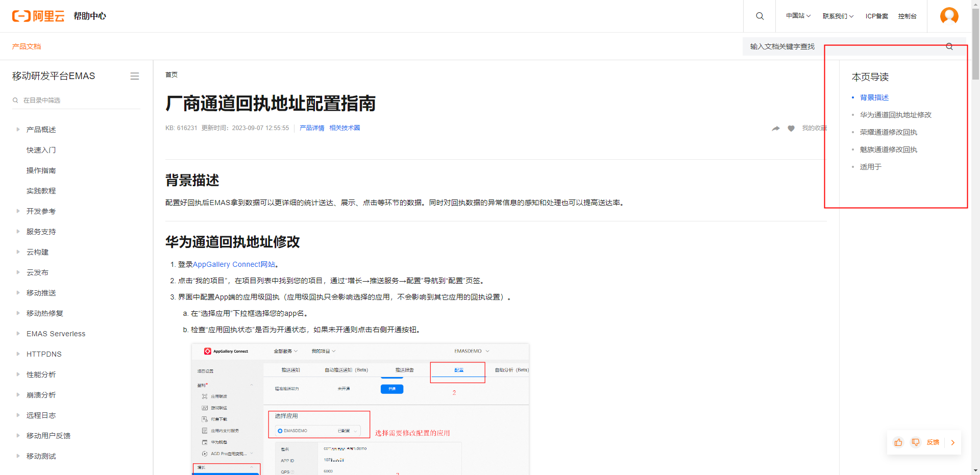
Task: Go to 帮助中心 home
Action: pyautogui.click(x=90, y=16)
